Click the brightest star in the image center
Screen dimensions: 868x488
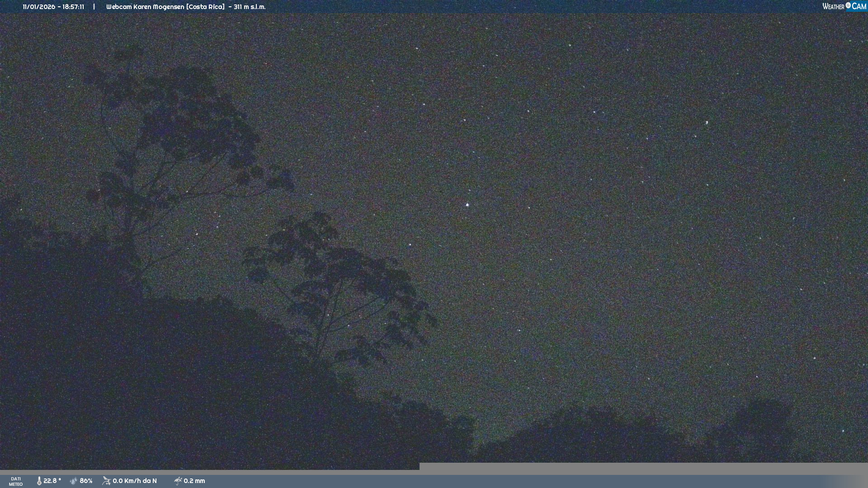point(467,205)
